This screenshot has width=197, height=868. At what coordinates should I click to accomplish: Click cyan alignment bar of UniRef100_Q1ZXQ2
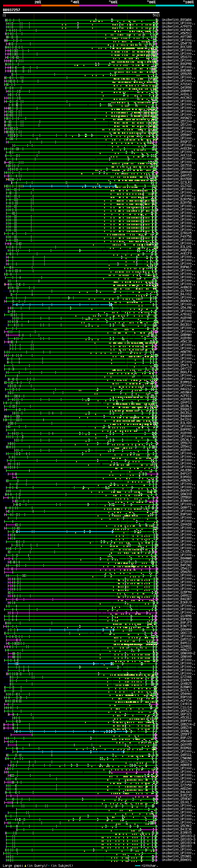(69, 186)
